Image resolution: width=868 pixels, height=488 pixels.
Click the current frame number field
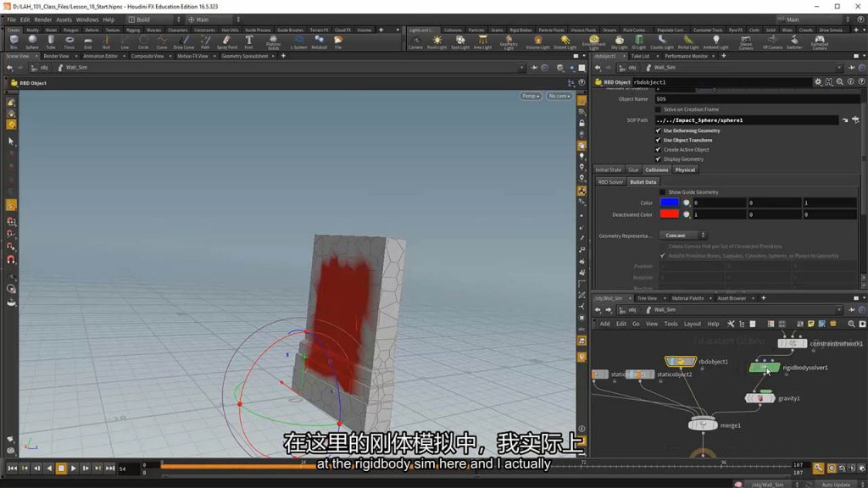click(x=129, y=469)
